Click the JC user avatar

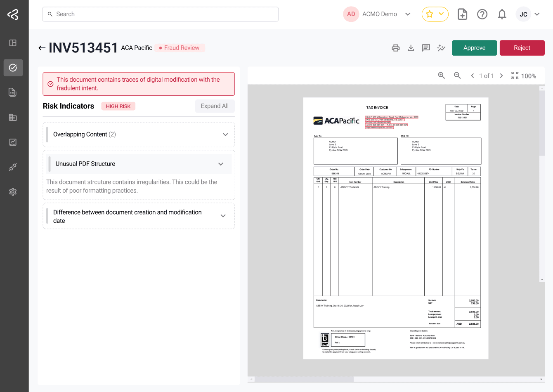(523, 14)
